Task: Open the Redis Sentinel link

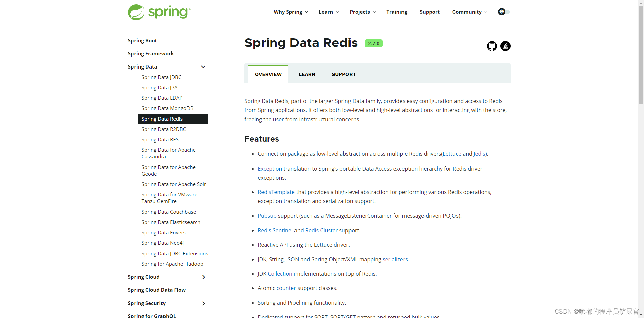Action: coord(275,230)
